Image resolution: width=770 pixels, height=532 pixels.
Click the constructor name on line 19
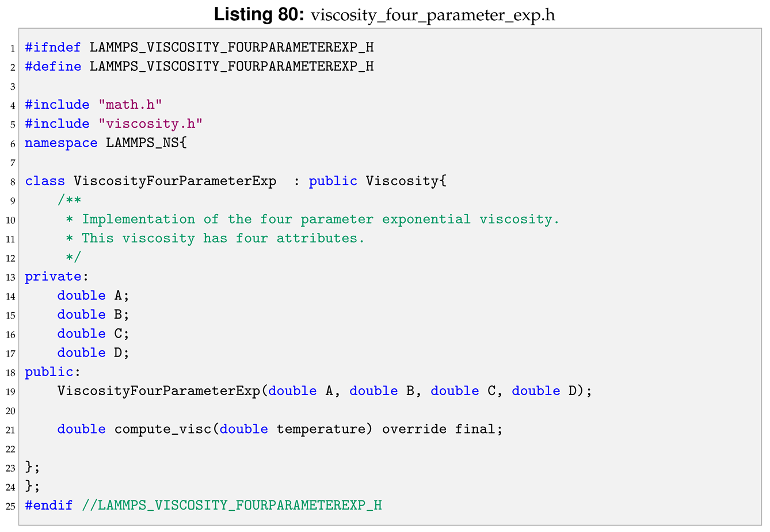(x=158, y=391)
